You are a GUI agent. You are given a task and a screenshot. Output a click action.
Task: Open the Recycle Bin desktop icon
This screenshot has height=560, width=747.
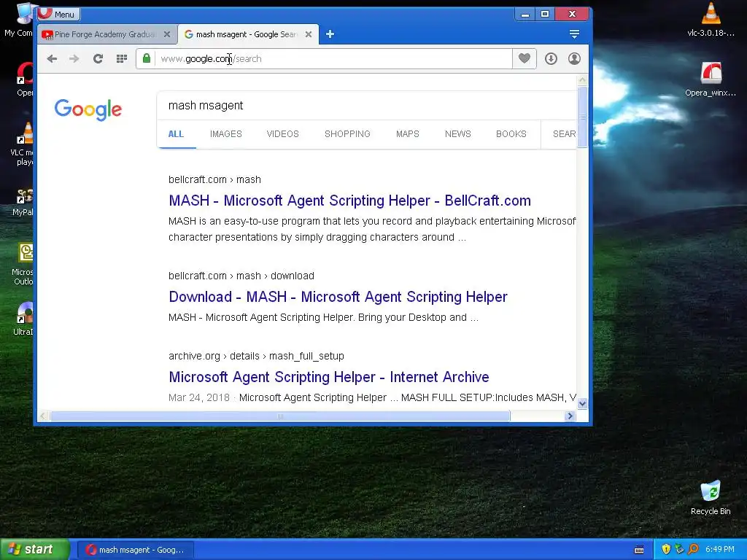coord(711,498)
